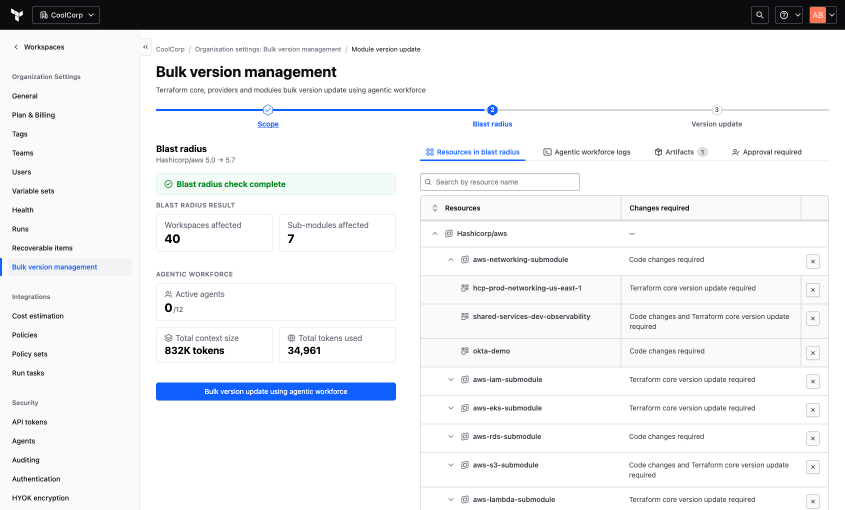
Task: Go back to the Scope step link
Action: (268, 124)
